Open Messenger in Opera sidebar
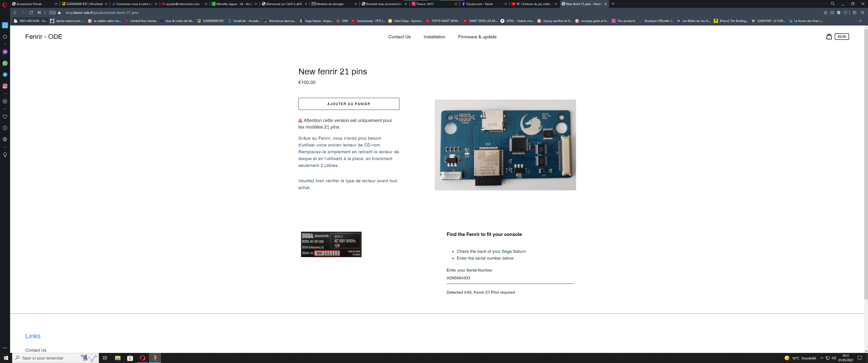The width and height of the screenshot is (868, 363). point(5,52)
